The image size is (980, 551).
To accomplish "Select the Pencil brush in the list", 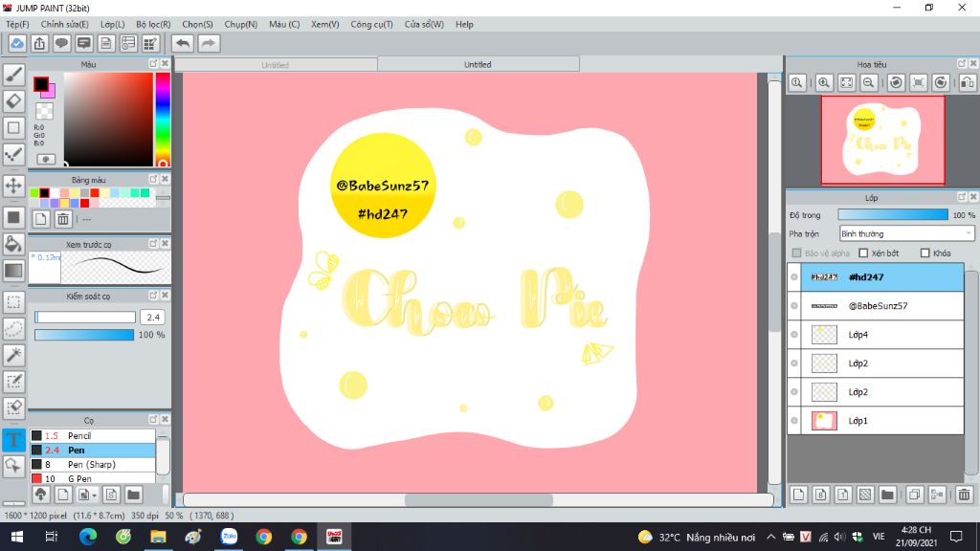I will [x=93, y=435].
